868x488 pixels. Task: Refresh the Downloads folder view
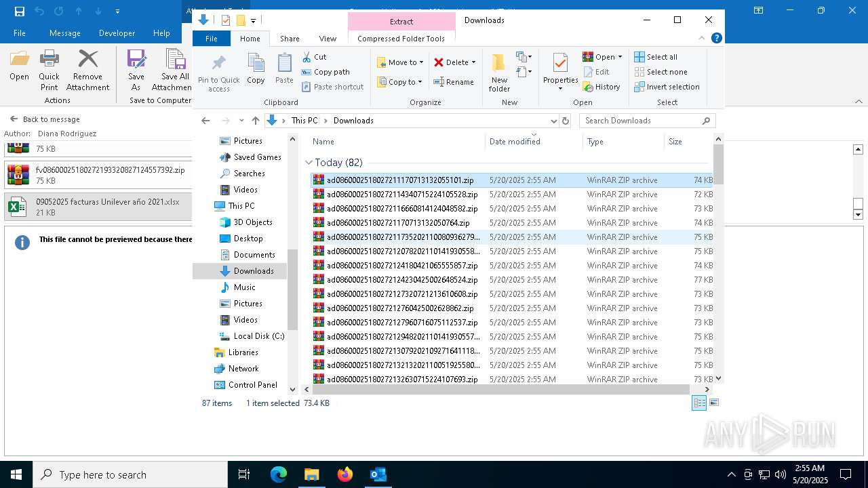[566, 121]
